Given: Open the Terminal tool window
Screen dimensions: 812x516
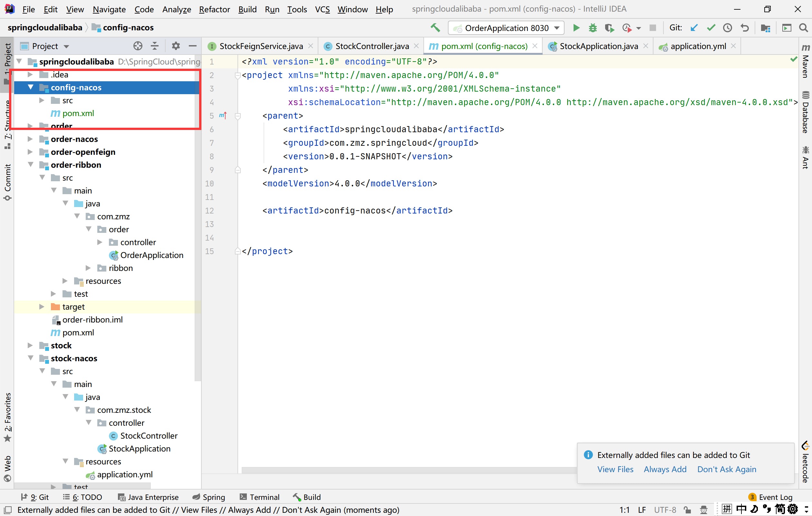Looking at the screenshot, I should [259, 497].
